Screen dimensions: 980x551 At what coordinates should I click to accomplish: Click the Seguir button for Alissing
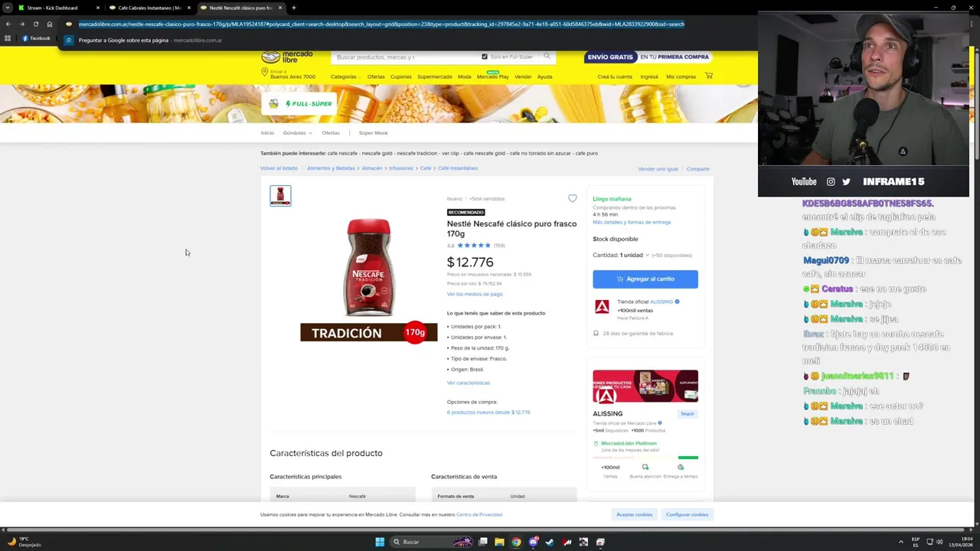pyautogui.click(x=688, y=414)
